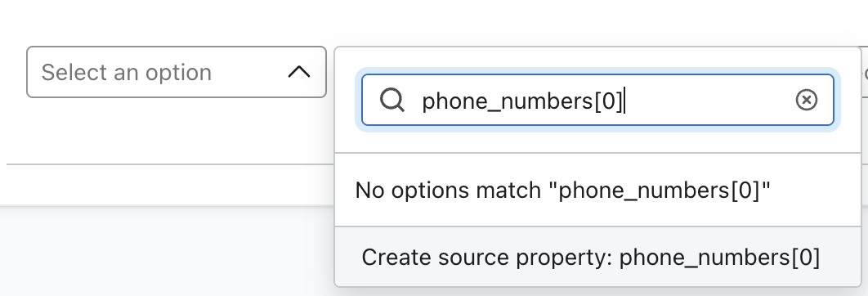Viewport: 868px width, 296px height.
Task: Clear the search field with the X icon
Action: pyautogui.click(x=806, y=101)
